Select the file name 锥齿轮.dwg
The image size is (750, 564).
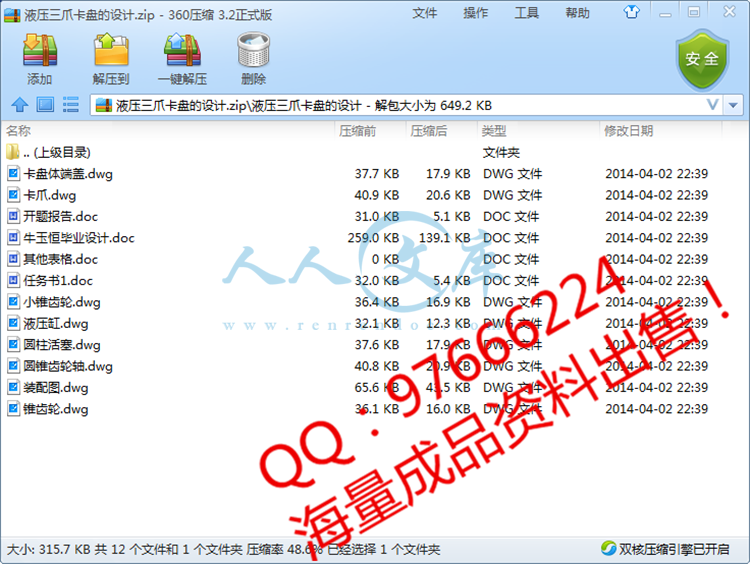click(56, 409)
